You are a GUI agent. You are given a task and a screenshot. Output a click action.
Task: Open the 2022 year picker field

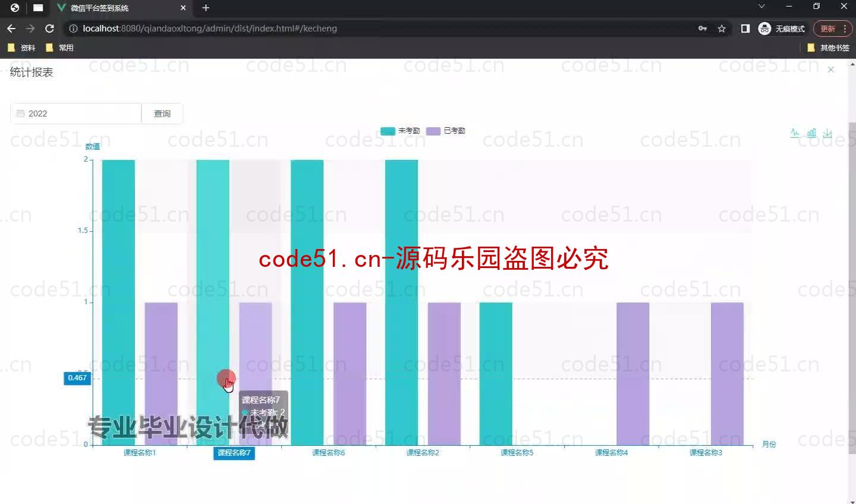(x=76, y=114)
